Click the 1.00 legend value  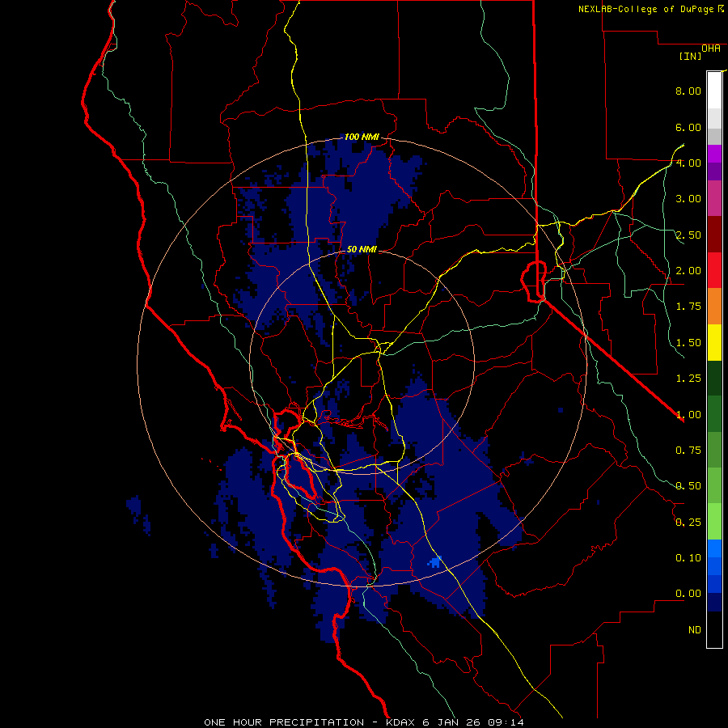point(688,415)
